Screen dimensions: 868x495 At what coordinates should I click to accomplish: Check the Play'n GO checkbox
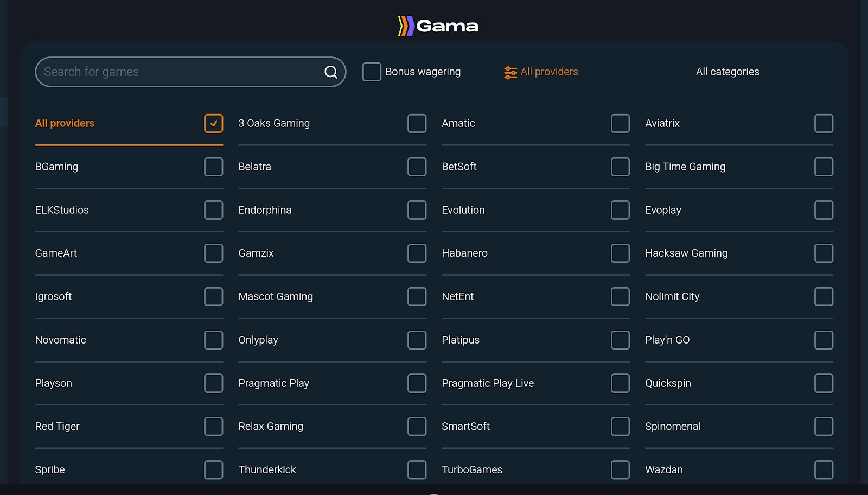(x=824, y=340)
